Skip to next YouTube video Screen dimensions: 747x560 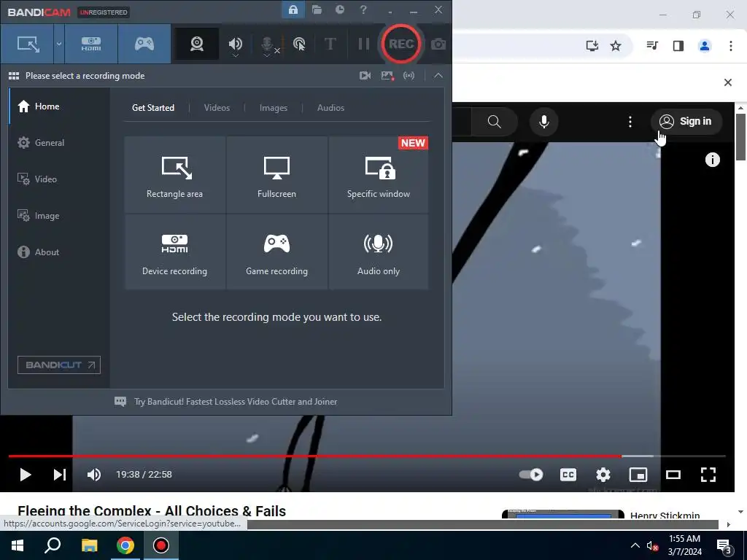pyautogui.click(x=60, y=474)
